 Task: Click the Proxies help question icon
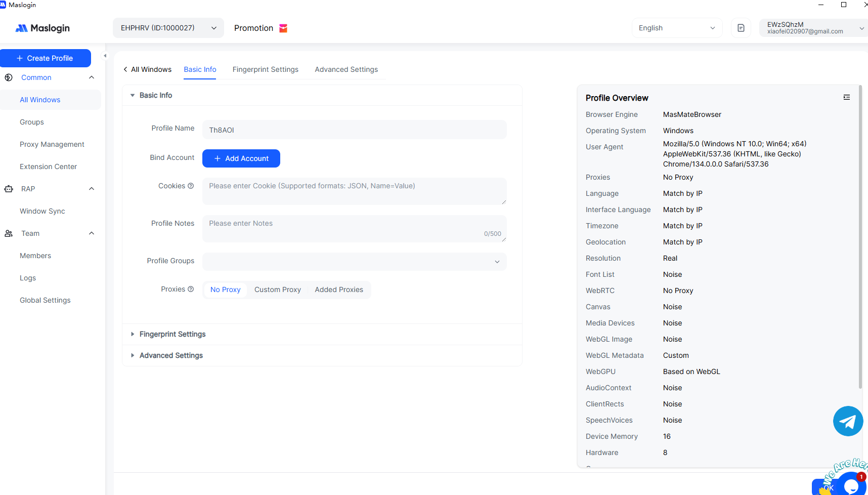tap(191, 289)
